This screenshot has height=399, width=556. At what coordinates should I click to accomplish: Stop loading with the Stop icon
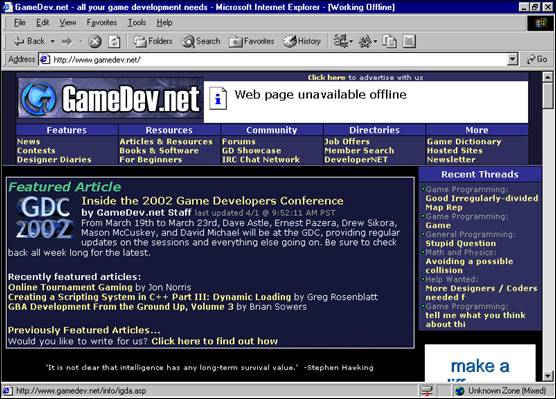coord(95,41)
